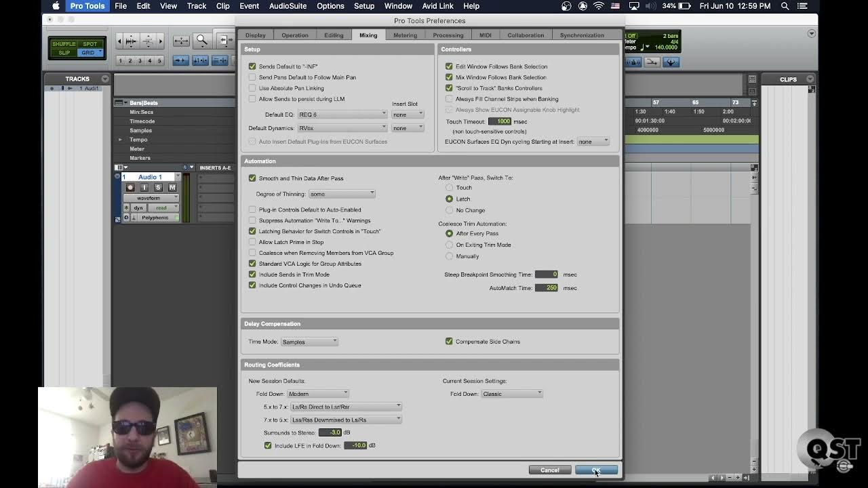Viewport: 868px width, 488px height.
Task: Uncheck Include Sends in Trim Mode
Action: point(252,274)
